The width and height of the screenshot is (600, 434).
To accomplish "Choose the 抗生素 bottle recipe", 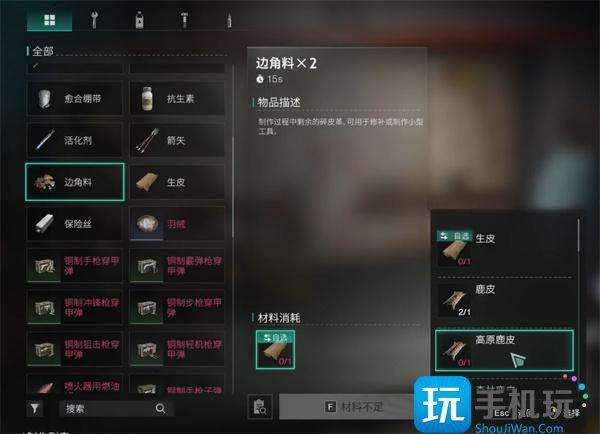I will coord(177,98).
